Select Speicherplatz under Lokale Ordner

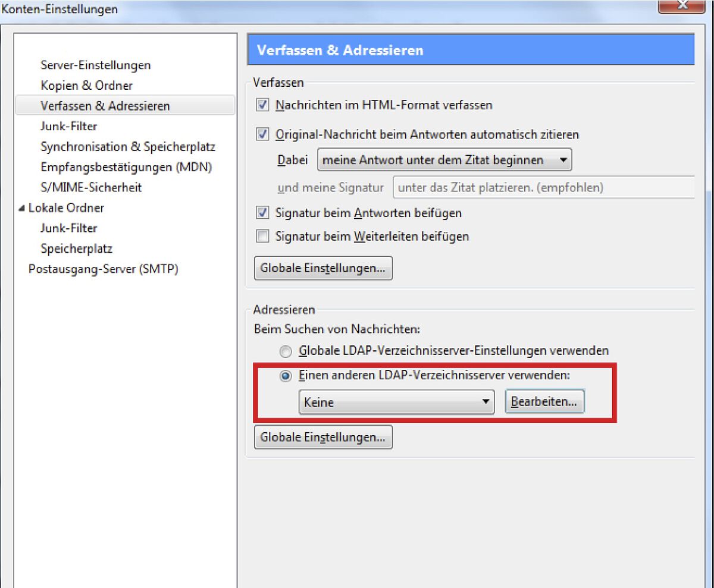click(76, 249)
